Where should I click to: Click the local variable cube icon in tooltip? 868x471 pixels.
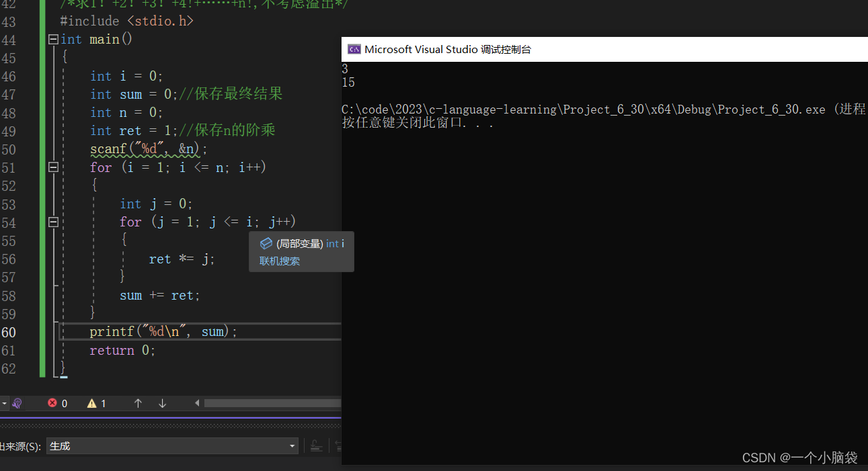tap(266, 243)
